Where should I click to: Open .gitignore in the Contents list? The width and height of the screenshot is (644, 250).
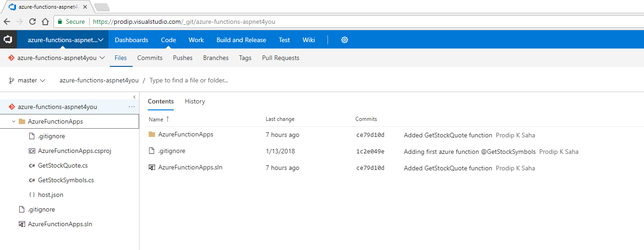point(172,151)
